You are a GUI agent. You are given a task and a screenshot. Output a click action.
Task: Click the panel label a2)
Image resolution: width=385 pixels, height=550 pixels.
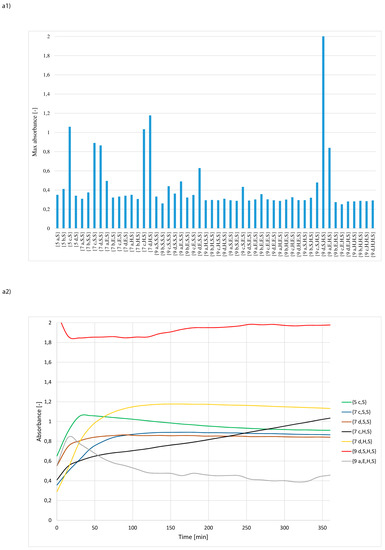tap(6, 291)
